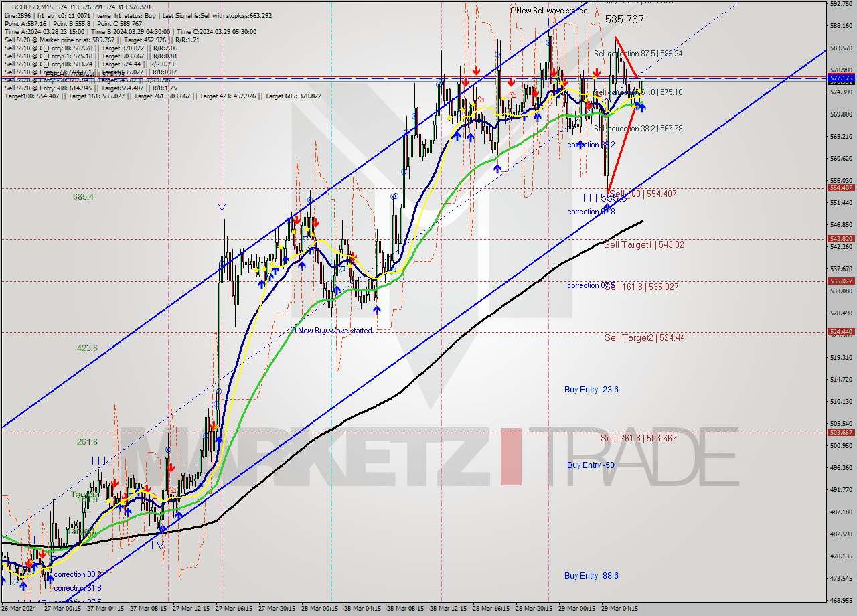The height and width of the screenshot is (616, 857).
Task: Select the red 535.027 price tag
Action: pyautogui.click(x=841, y=281)
